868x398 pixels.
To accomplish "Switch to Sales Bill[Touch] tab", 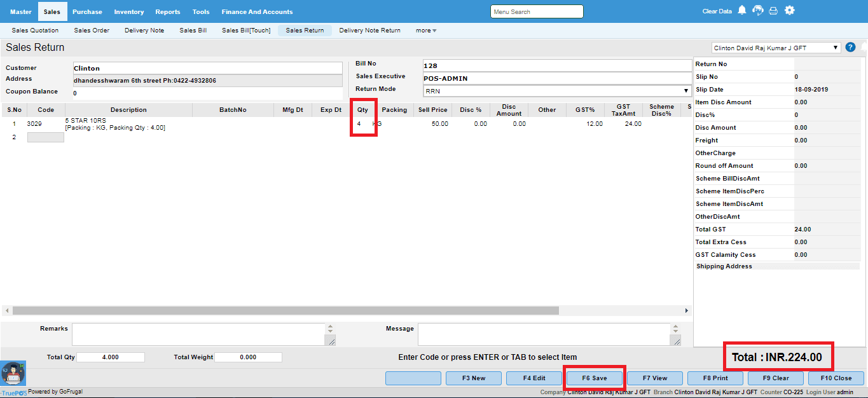I will (246, 30).
